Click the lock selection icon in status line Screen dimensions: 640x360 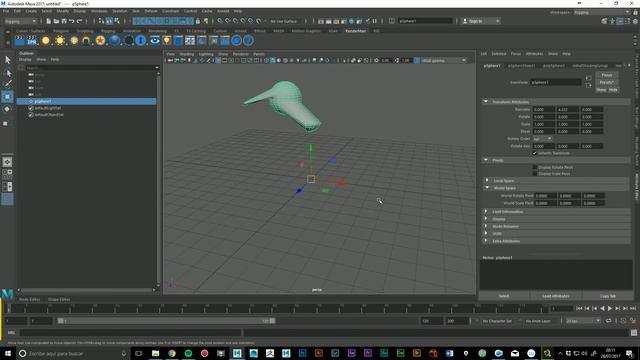pos(198,21)
